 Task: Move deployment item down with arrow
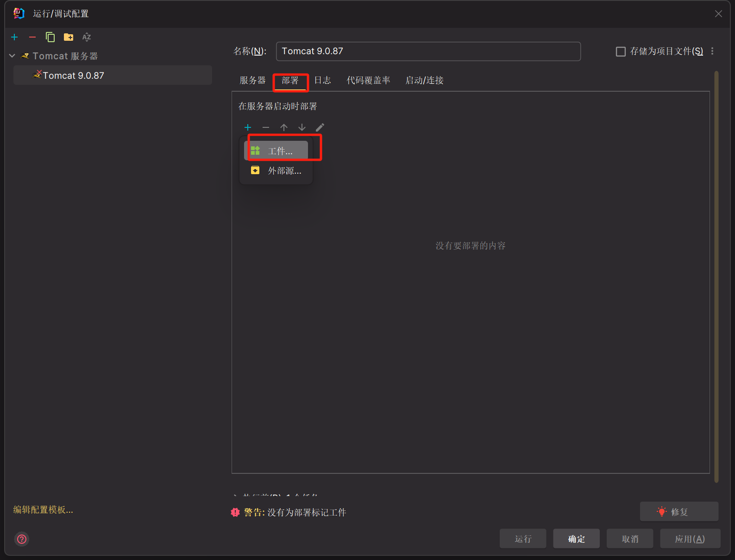302,127
